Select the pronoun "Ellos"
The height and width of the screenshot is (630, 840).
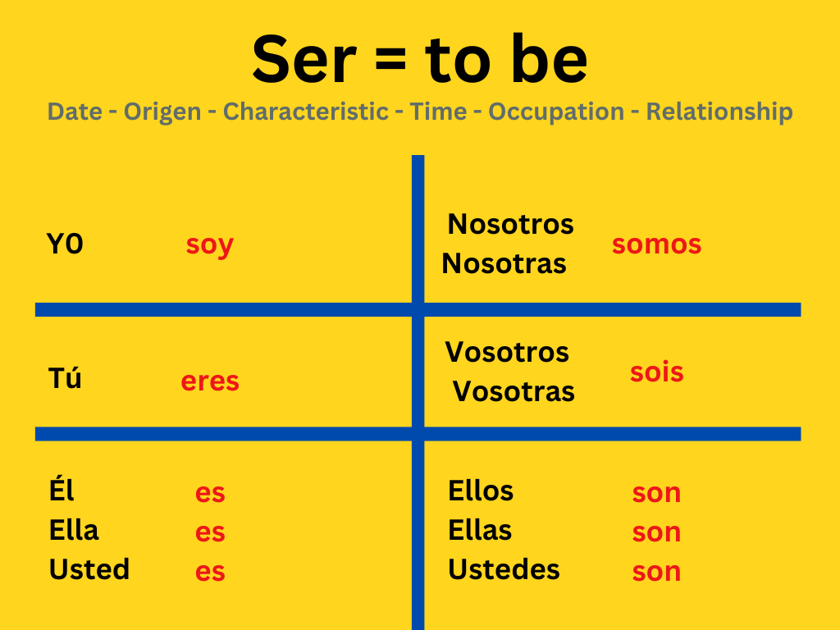[481, 491]
